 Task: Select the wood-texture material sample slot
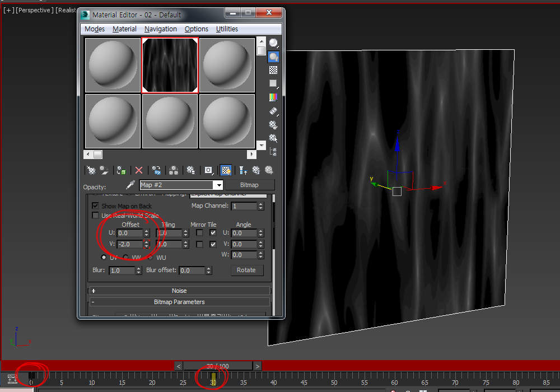point(170,65)
